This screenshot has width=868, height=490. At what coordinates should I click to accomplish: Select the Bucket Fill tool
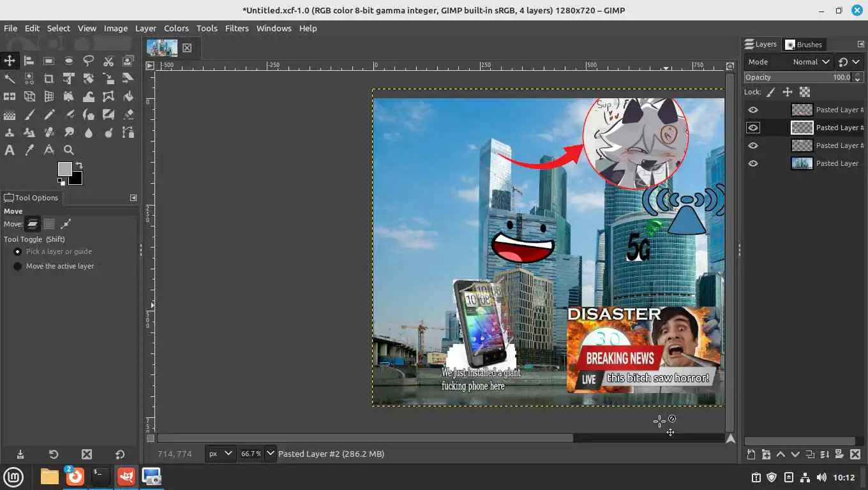(128, 96)
